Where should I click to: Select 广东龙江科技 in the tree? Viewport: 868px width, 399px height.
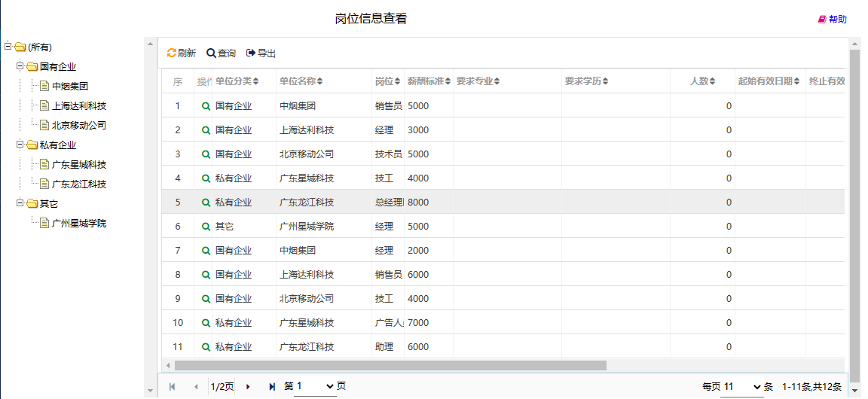coord(79,184)
